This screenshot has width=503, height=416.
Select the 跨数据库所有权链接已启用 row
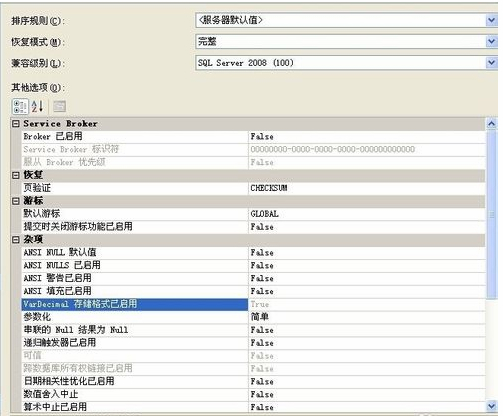coord(135,368)
